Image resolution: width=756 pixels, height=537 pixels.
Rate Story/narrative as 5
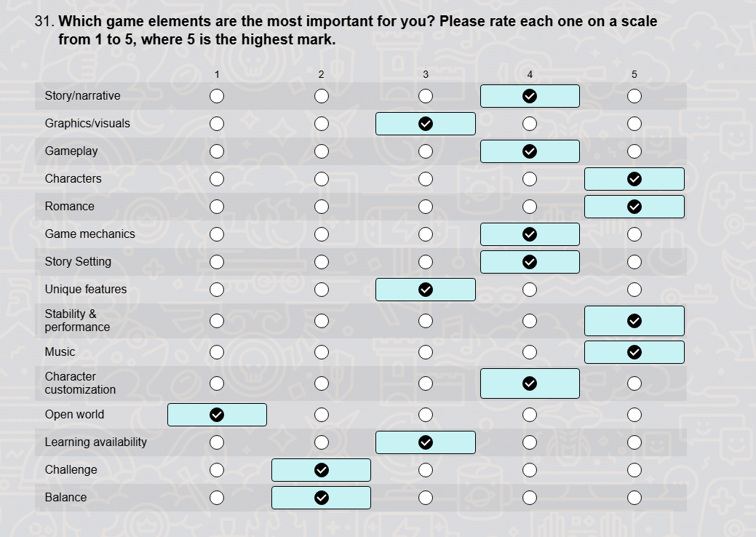[x=634, y=96]
